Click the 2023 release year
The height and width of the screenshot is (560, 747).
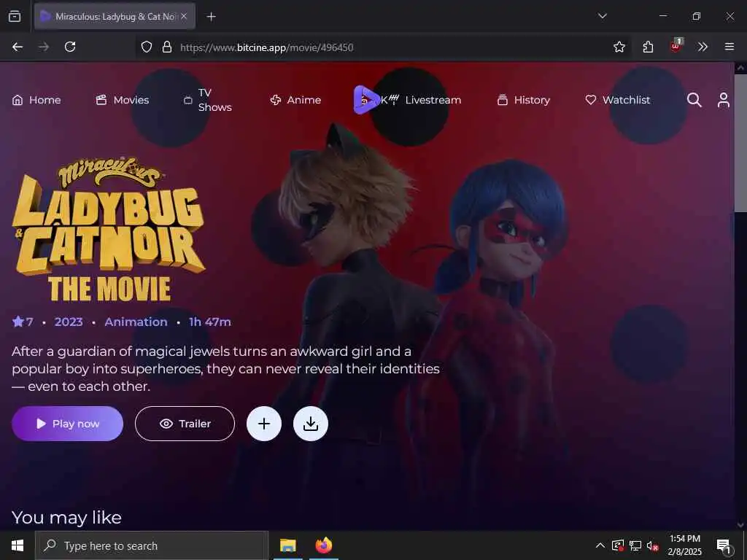click(x=69, y=322)
